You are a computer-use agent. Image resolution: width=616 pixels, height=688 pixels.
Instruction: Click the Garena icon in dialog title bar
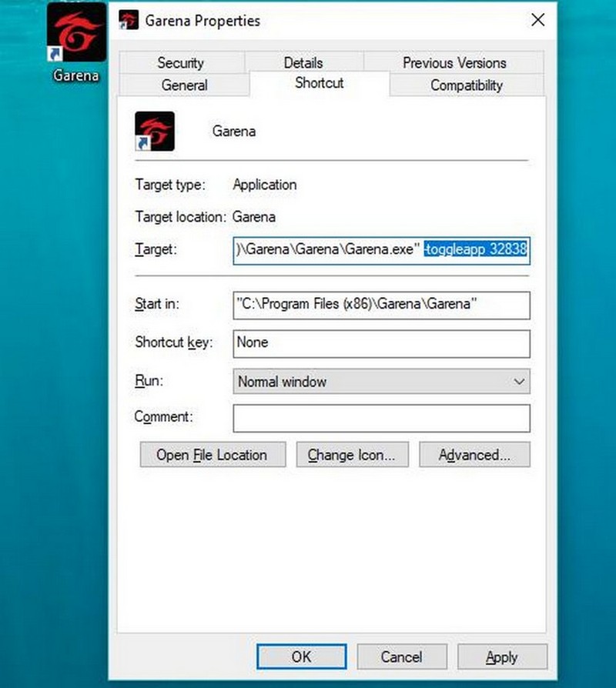coord(129,20)
